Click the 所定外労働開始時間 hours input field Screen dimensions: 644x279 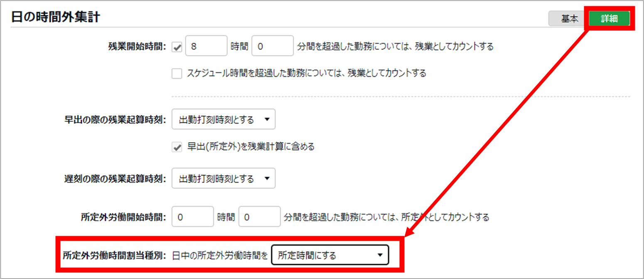[192, 217]
